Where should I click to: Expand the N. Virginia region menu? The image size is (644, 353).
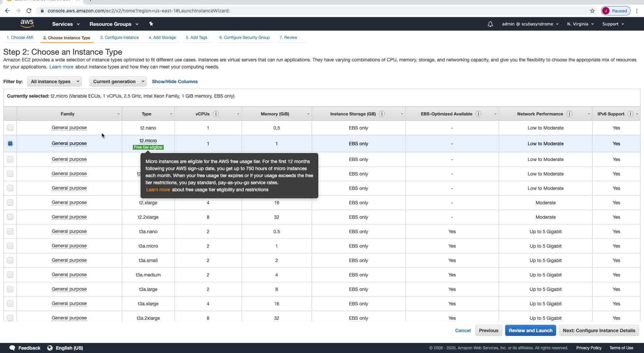[x=580, y=24]
